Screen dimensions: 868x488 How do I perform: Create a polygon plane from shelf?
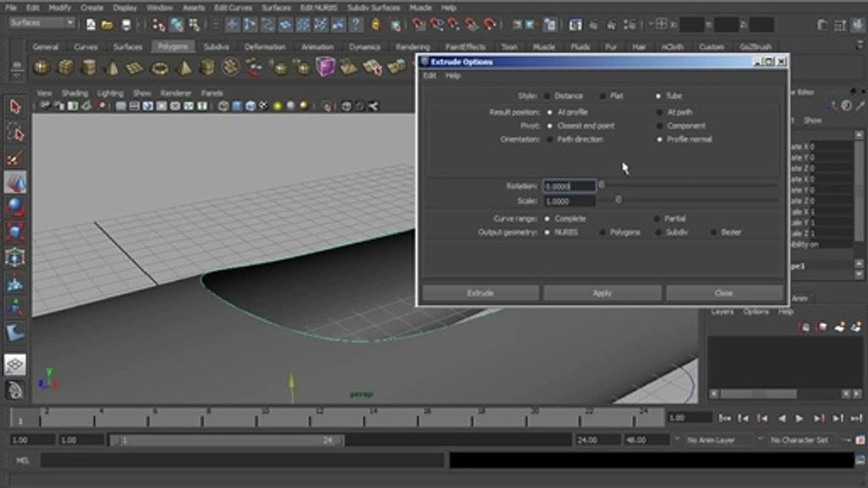coord(136,67)
